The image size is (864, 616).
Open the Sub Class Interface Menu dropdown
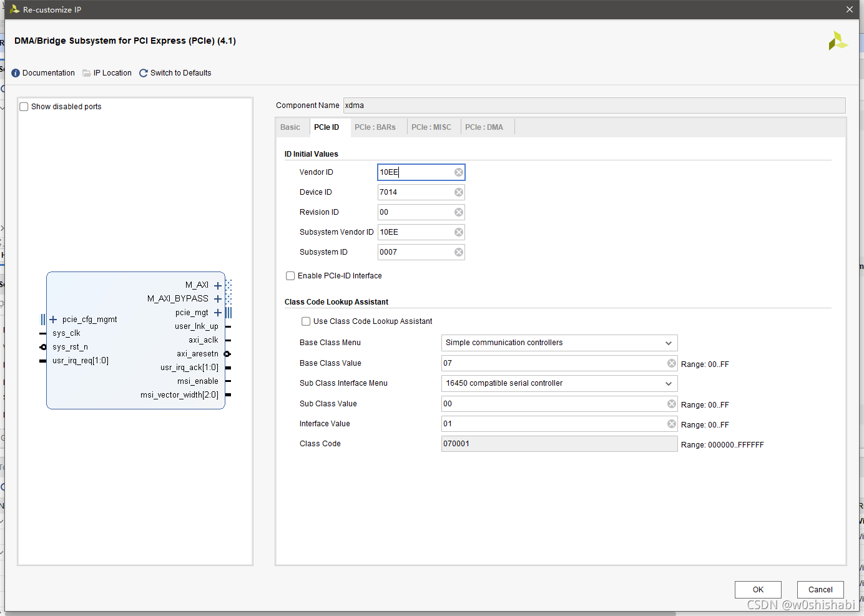point(559,383)
